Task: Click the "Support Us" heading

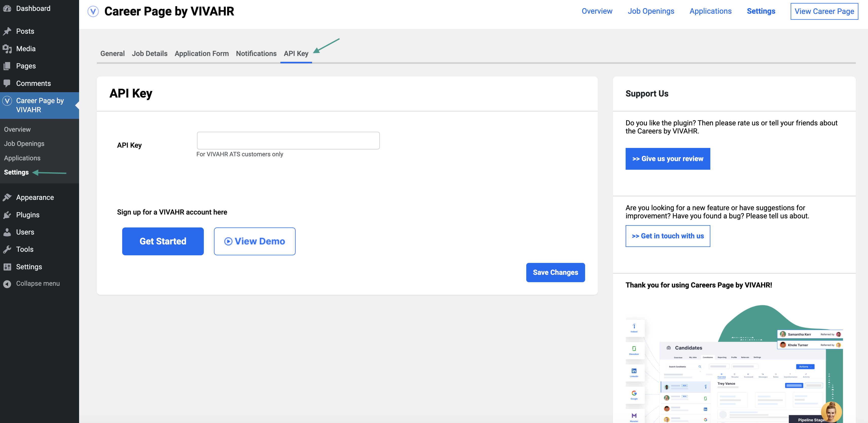Action: pos(647,94)
